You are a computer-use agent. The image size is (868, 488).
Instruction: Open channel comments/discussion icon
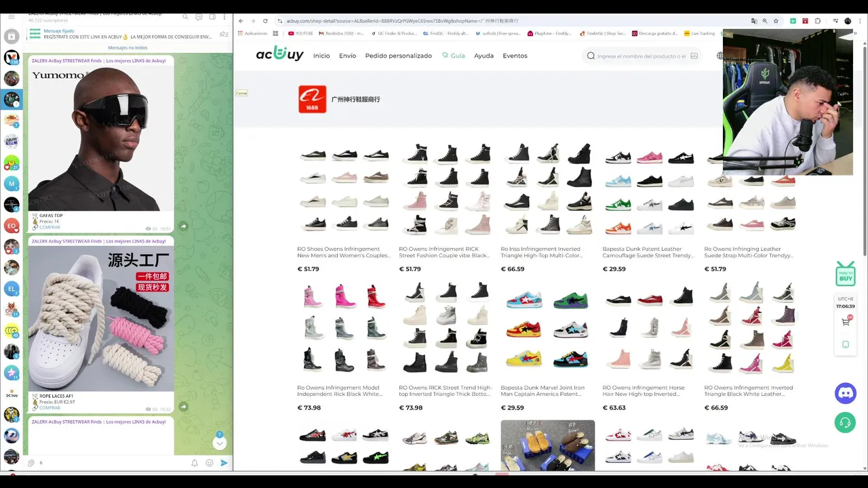(x=199, y=17)
